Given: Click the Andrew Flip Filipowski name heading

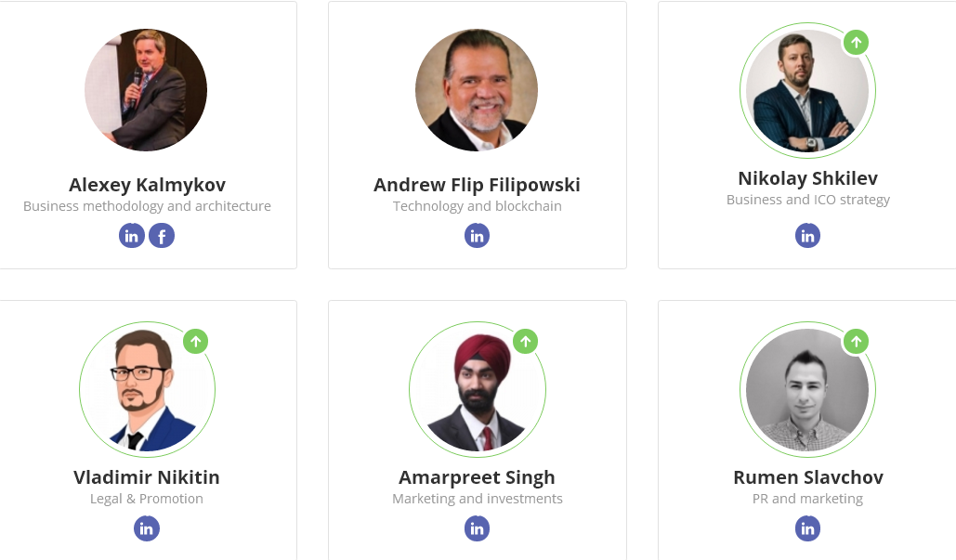Looking at the screenshot, I should 477,185.
